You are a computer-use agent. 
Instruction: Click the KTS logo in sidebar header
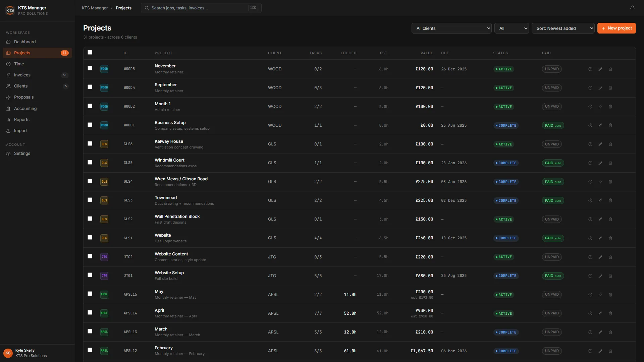point(10,10)
